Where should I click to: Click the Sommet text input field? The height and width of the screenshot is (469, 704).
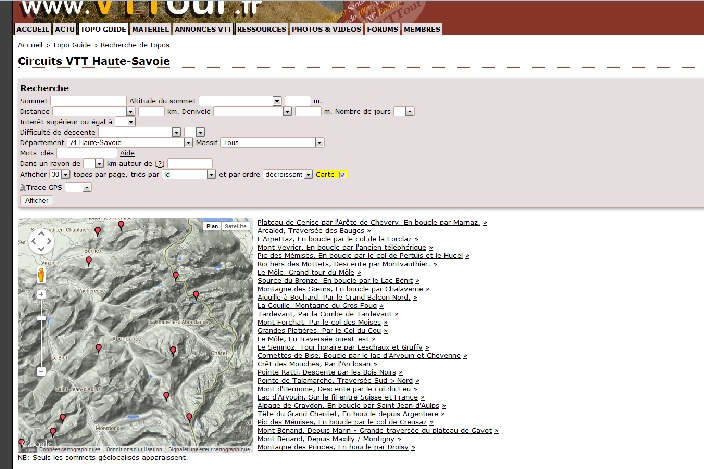click(87, 100)
